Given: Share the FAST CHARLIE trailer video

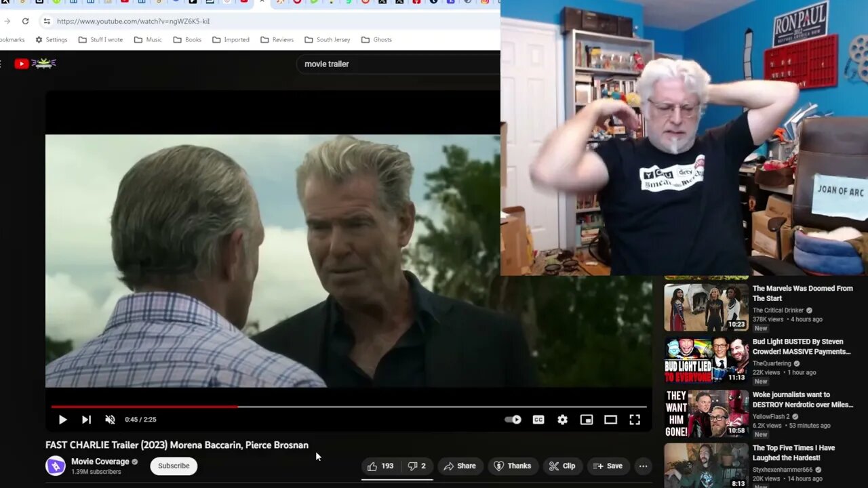Looking at the screenshot, I should pos(460,466).
